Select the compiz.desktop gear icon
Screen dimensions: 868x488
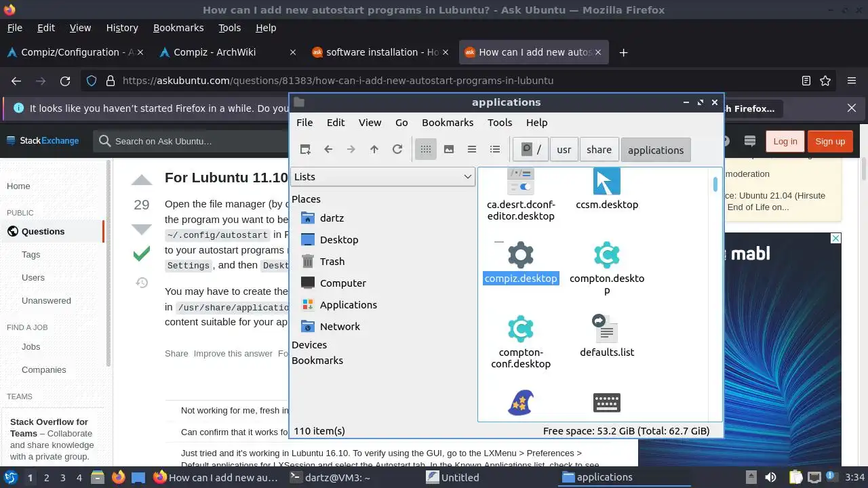pos(521,255)
